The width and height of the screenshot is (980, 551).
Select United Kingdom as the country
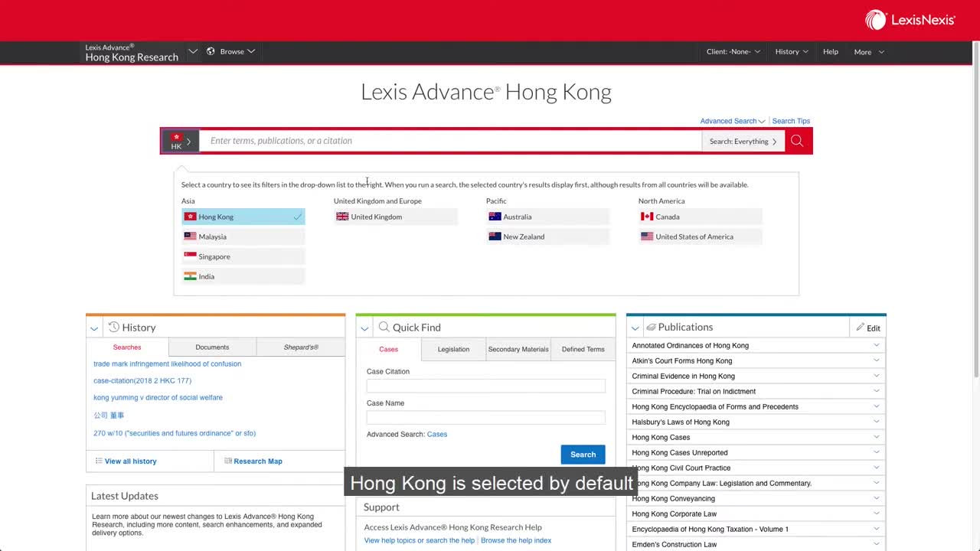pos(396,217)
